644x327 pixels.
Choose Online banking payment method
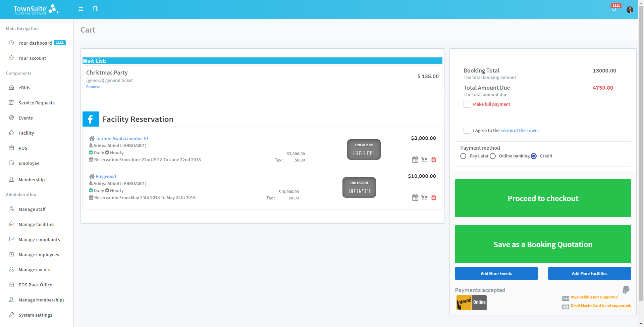493,156
